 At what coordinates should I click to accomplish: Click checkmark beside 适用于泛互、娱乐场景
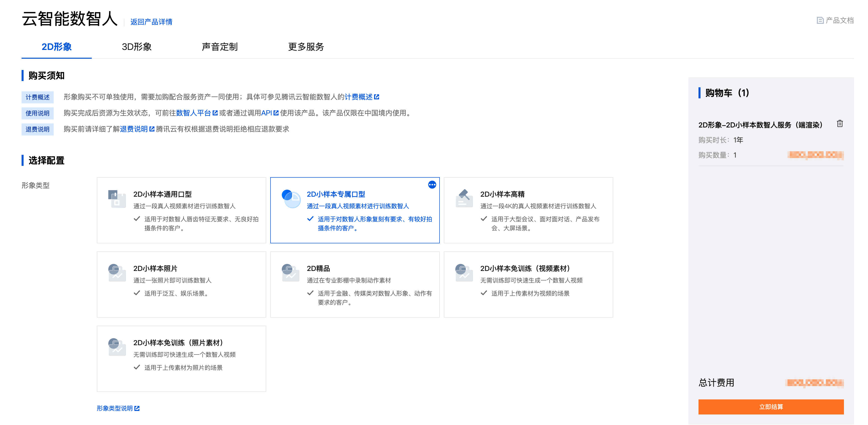point(137,293)
